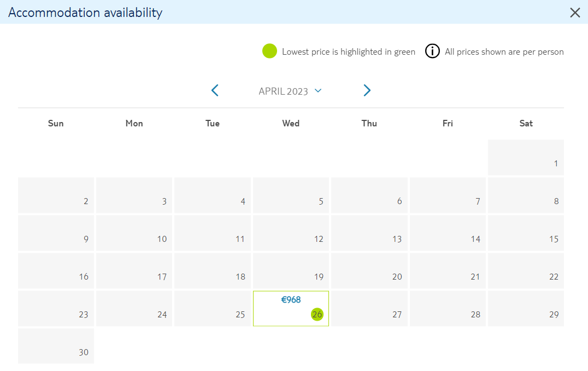
Task: Click the Wed column header
Action: (x=291, y=123)
